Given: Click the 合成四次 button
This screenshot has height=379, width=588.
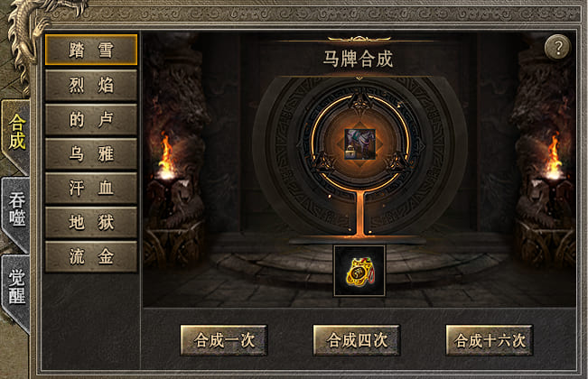Looking at the screenshot, I should pyautogui.click(x=357, y=340).
